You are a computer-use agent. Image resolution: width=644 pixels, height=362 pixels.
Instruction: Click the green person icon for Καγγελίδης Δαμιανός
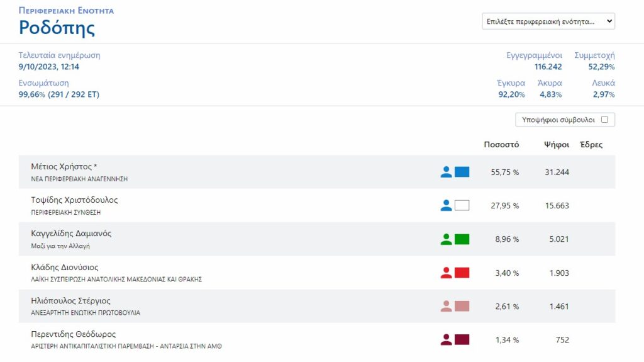pos(446,239)
